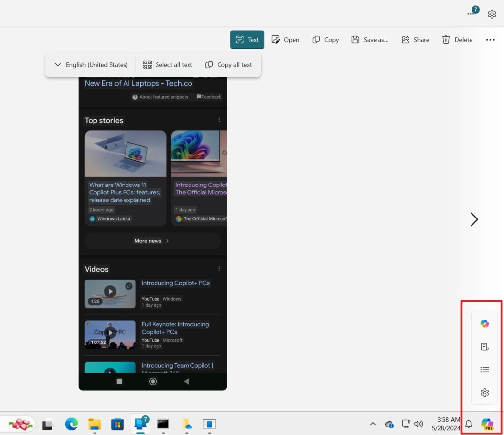Click the Save as icon
This screenshot has height=435, width=504.
click(370, 40)
